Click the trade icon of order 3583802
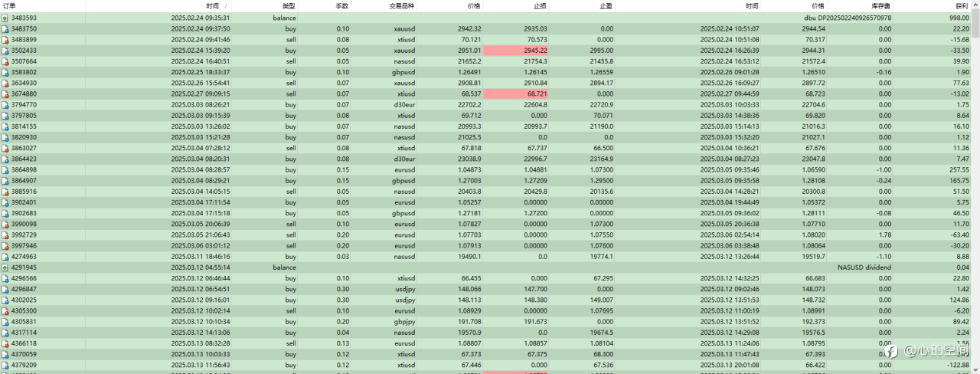Viewport: 980px width, 374px height. point(5,72)
